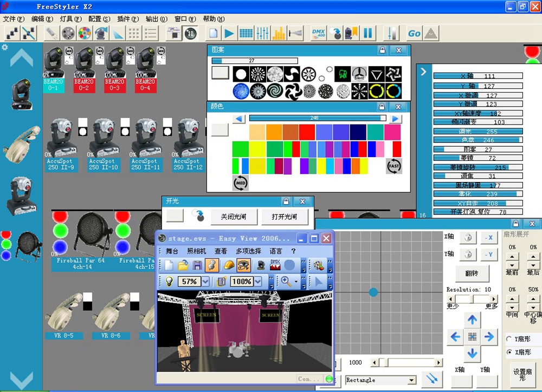Click the 翻转 button
Screen dimensions: 542x392
click(472, 273)
